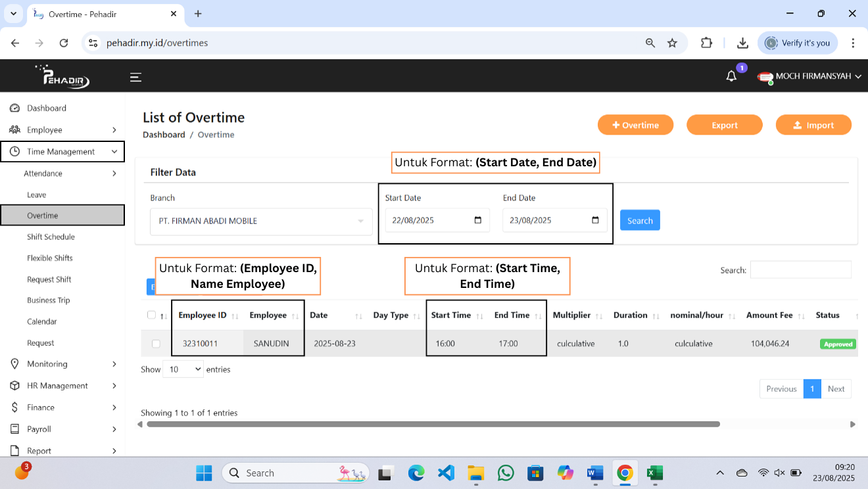The width and height of the screenshot is (868, 489).
Task: Open Browser extensions puzzle icon
Action: pyautogui.click(x=706, y=43)
